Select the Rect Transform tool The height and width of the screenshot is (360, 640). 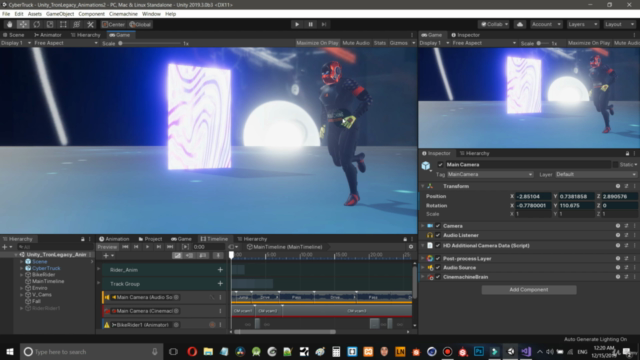[x=63, y=24]
